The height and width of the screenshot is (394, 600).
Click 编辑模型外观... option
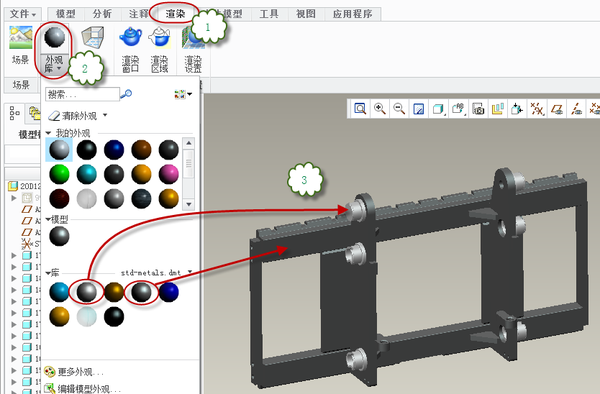pyautogui.click(x=89, y=389)
